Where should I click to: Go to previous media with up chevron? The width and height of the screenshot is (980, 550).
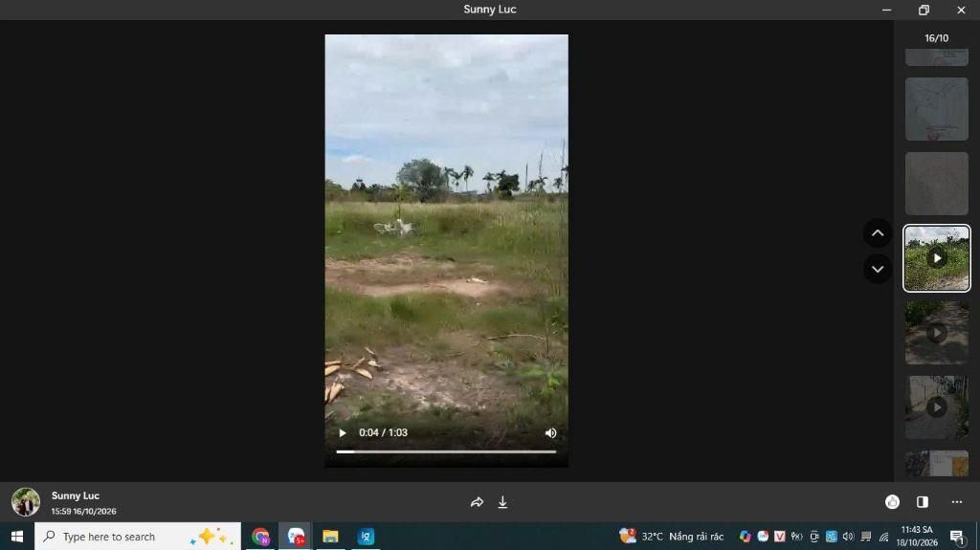click(878, 233)
